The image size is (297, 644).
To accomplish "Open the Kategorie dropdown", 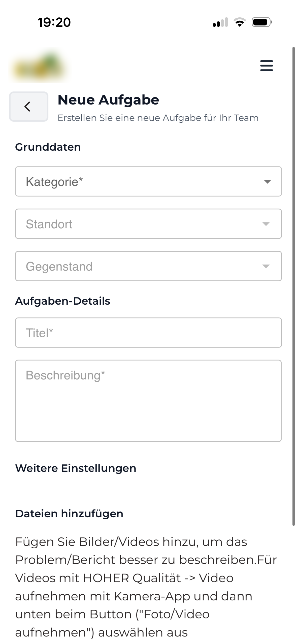I will click(148, 182).
